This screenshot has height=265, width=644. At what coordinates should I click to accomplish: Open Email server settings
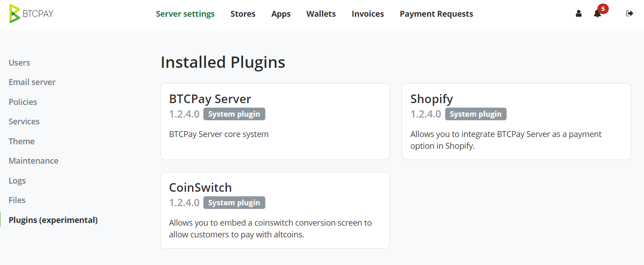click(x=32, y=82)
